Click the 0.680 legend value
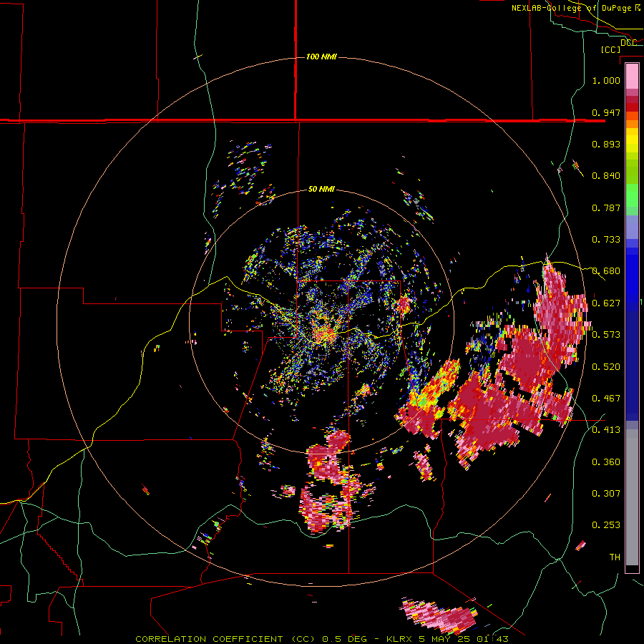Image resolution: width=644 pixels, height=644 pixels. point(606,271)
